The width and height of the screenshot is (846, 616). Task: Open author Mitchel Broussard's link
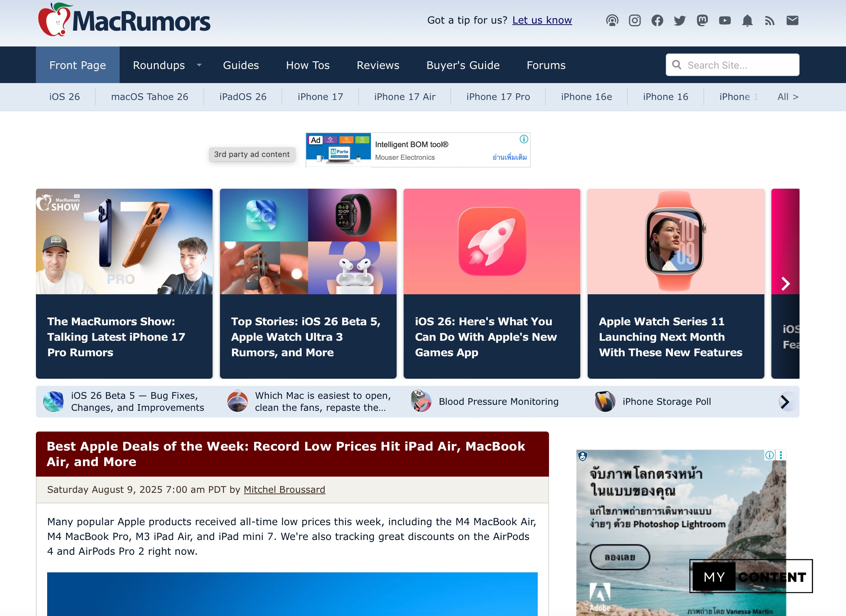pos(284,490)
